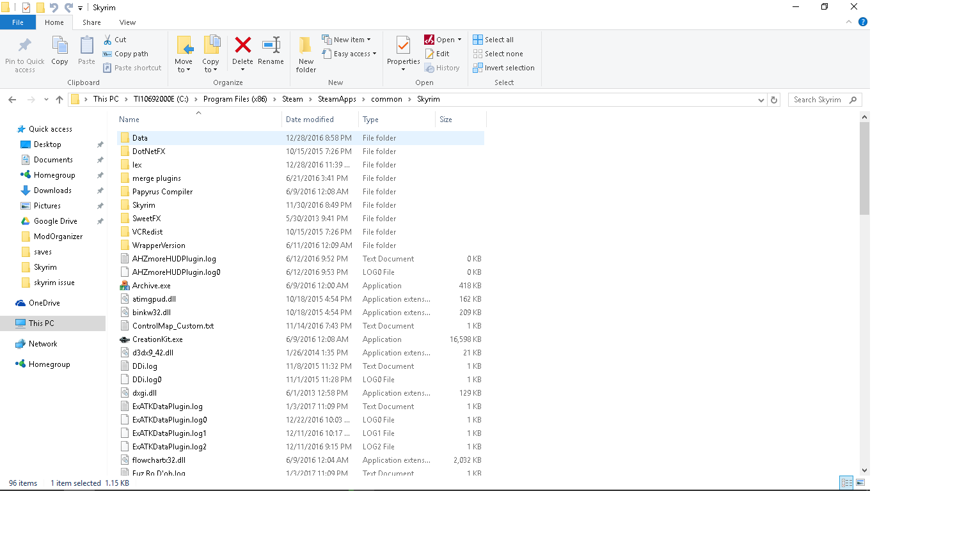This screenshot has height=551, width=980.
Task: Delete the selected item with red X
Action: click(x=242, y=53)
